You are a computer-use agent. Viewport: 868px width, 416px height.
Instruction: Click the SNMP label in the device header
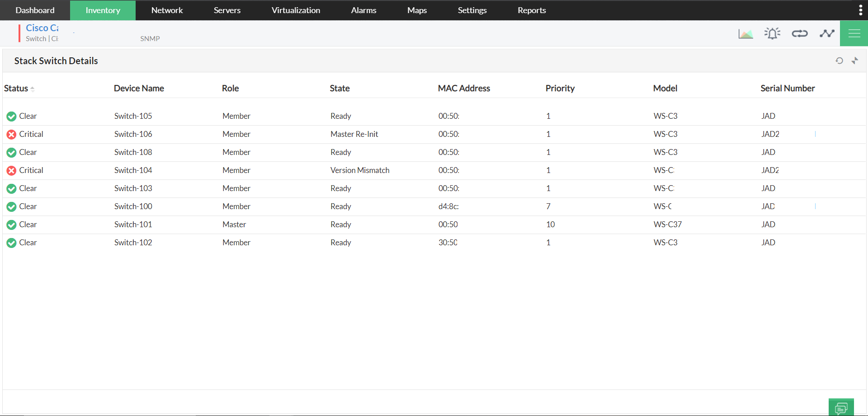(150, 38)
